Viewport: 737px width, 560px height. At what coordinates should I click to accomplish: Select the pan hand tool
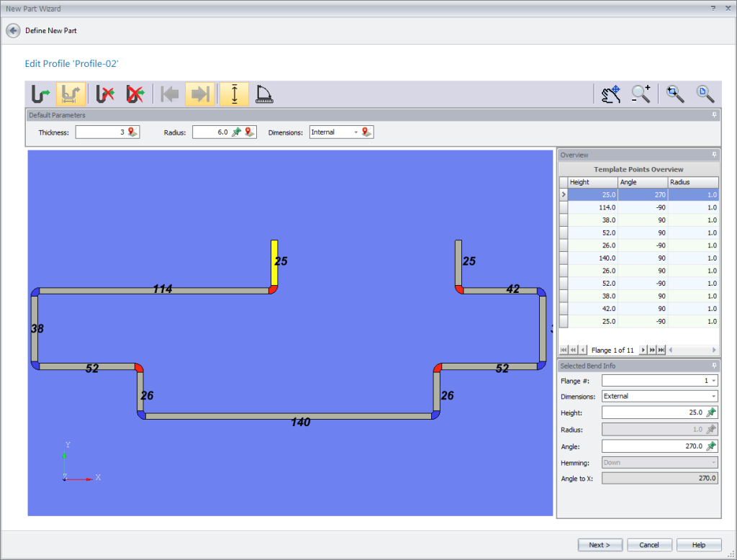point(611,94)
